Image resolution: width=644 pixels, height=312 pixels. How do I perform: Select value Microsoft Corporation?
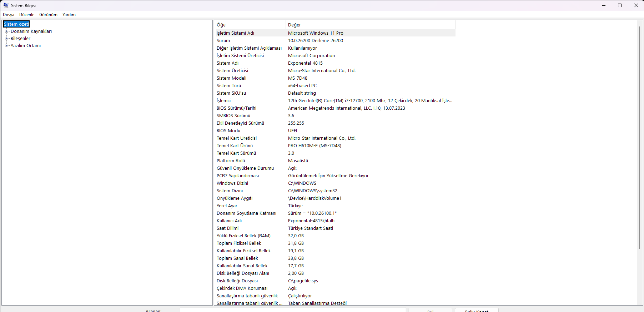coord(311,55)
